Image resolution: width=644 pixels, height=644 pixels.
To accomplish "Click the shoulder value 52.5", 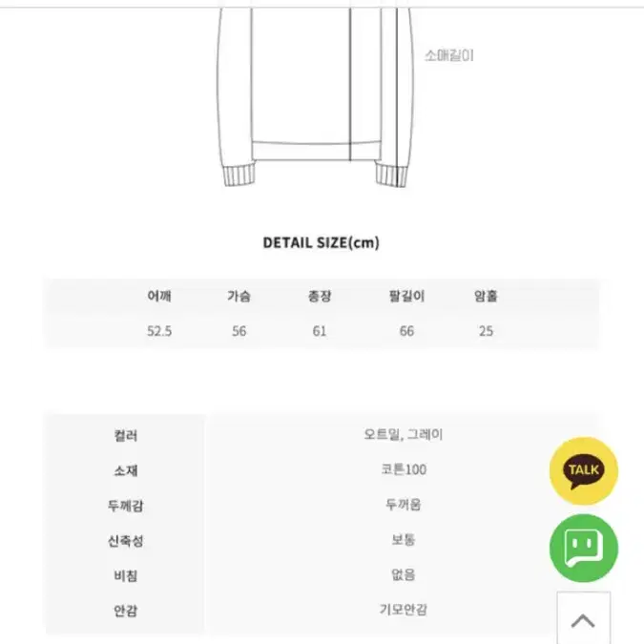I will click(x=159, y=331).
